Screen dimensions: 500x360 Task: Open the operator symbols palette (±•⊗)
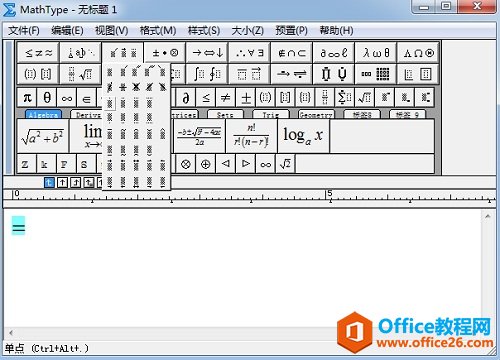coord(165,53)
